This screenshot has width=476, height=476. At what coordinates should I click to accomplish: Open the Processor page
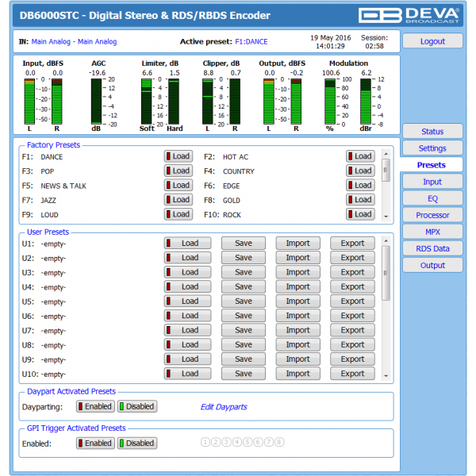(x=432, y=215)
